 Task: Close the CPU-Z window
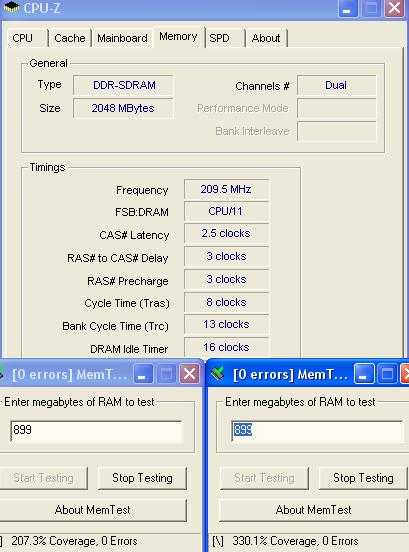point(394,8)
